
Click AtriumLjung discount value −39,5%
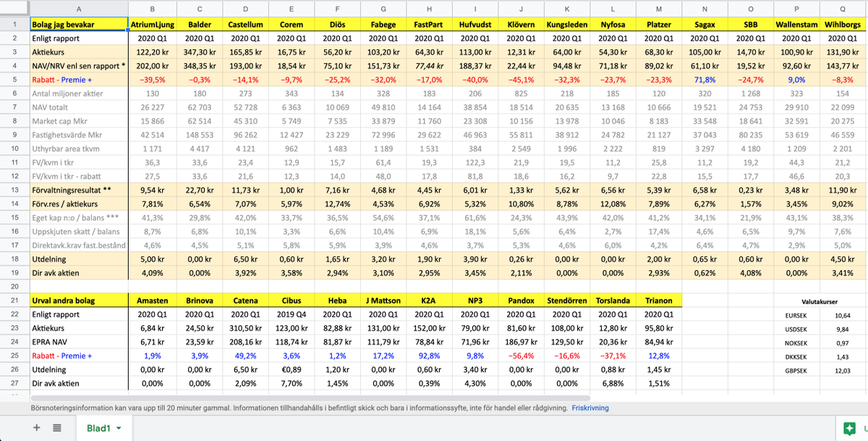coord(151,79)
